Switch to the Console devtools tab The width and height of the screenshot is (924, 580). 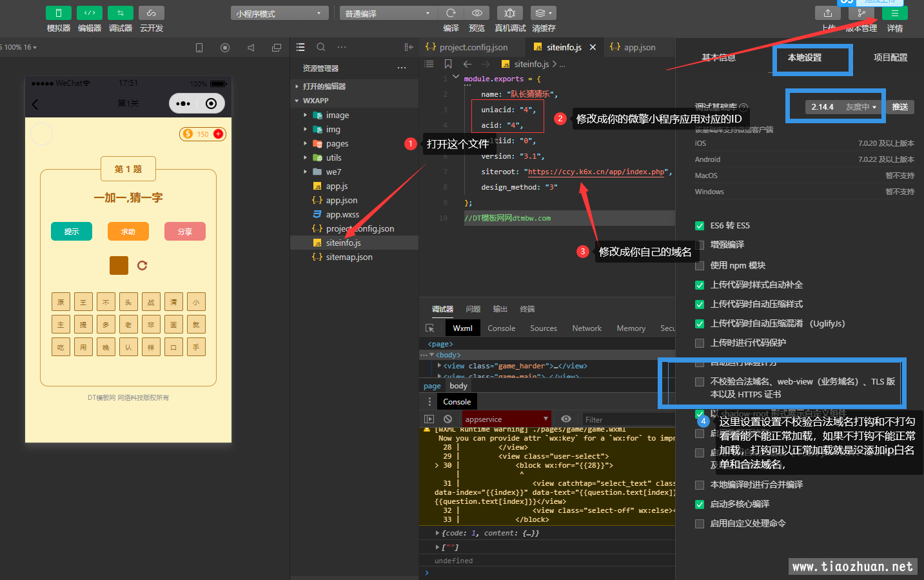click(501, 328)
